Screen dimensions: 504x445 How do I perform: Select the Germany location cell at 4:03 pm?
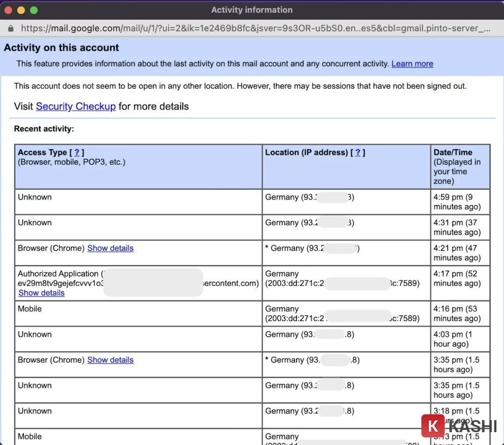coord(312,334)
